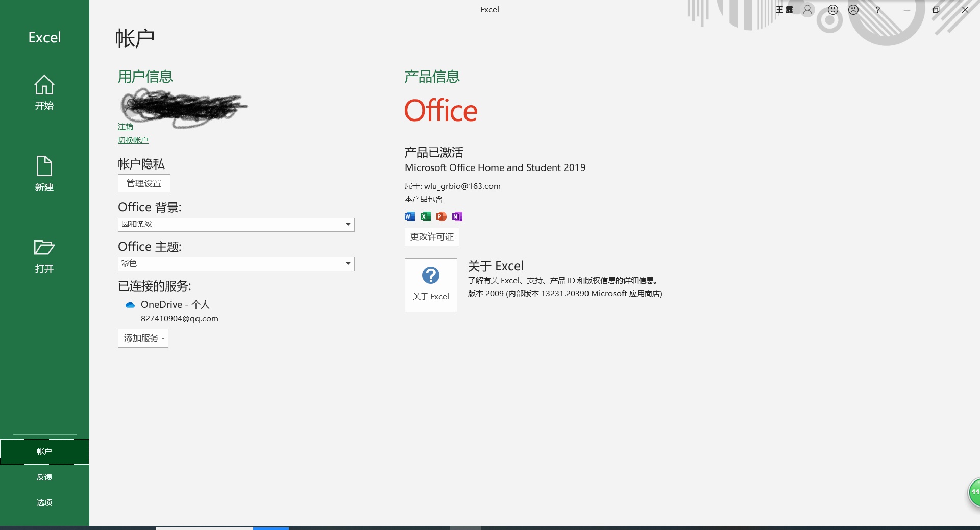This screenshot has height=530, width=980.
Task: Open 管理设置 privacy settings button
Action: (x=144, y=183)
